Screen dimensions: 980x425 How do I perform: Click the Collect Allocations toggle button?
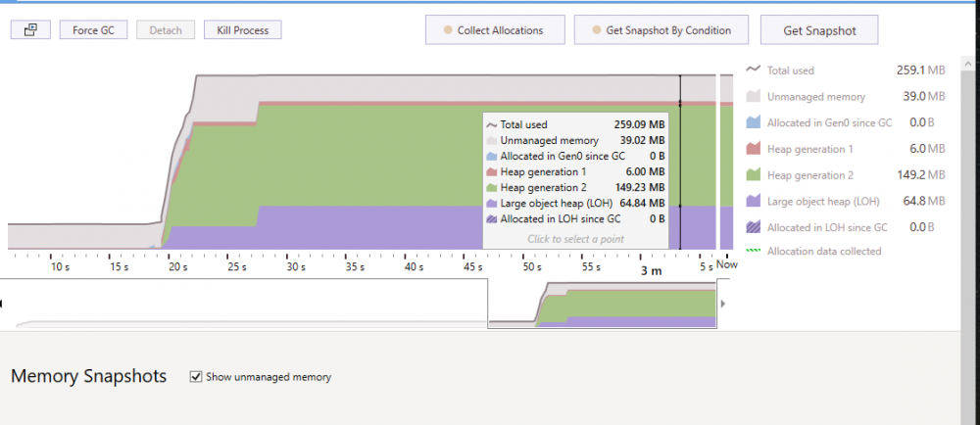(x=497, y=30)
